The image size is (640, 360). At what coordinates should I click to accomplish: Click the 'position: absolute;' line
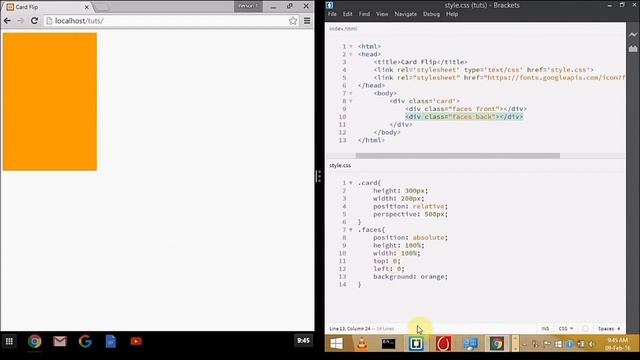pyautogui.click(x=410, y=238)
